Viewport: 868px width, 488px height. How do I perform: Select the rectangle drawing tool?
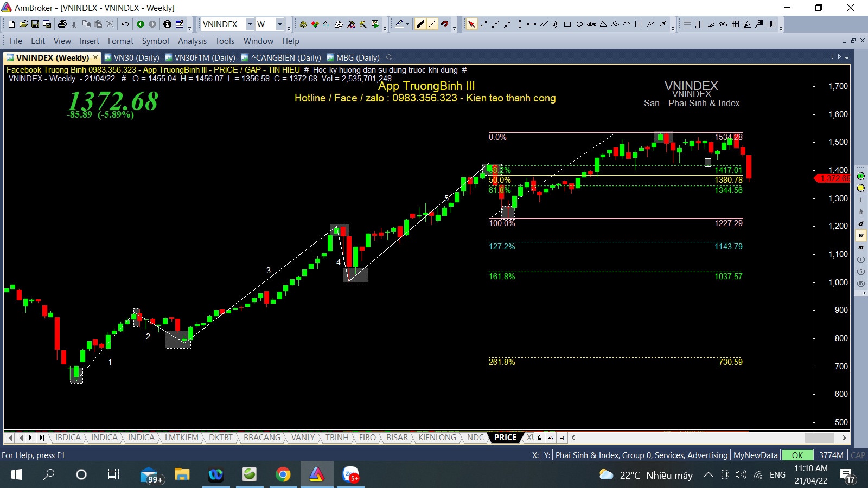coord(567,24)
